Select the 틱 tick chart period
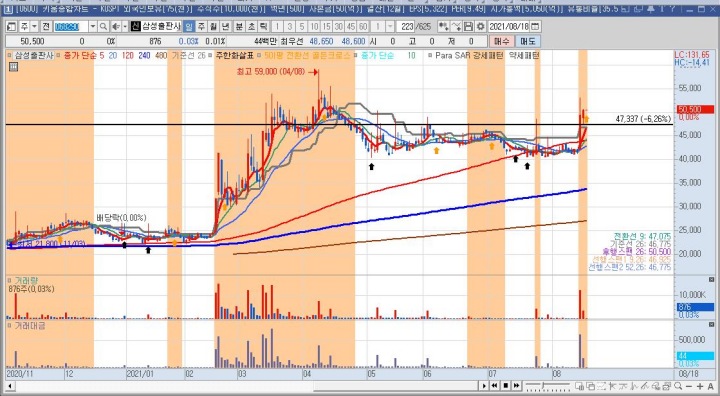The image size is (720, 396). coord(264,27)
